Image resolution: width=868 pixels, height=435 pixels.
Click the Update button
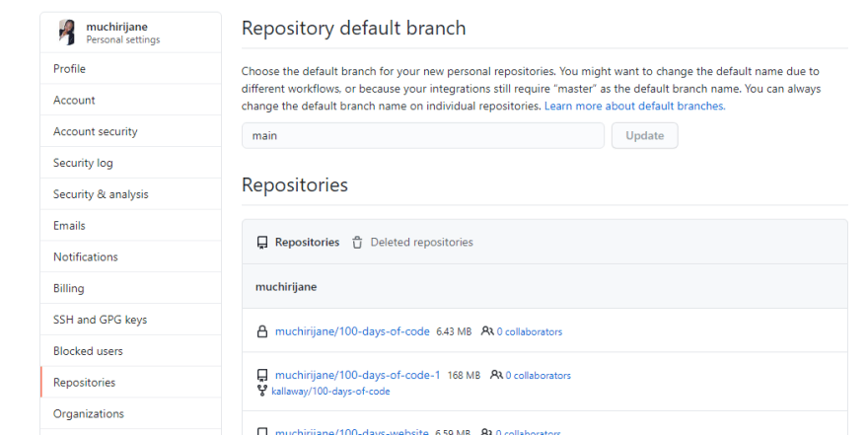point(644,135)
